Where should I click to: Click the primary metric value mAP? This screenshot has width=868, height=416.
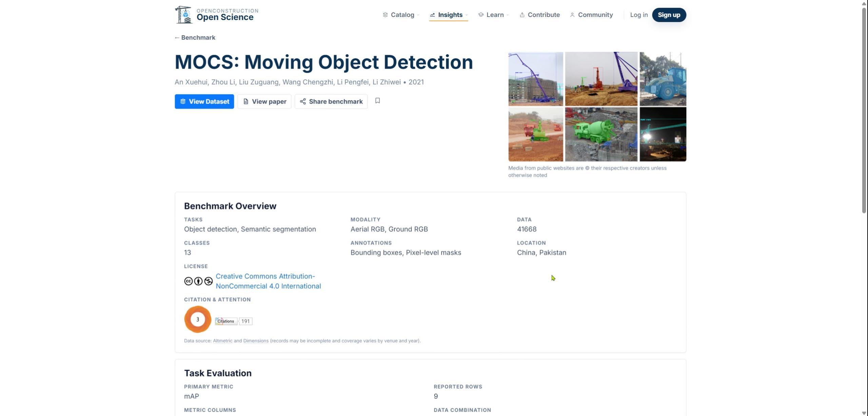pyautogui.click(x=192, y=396)
